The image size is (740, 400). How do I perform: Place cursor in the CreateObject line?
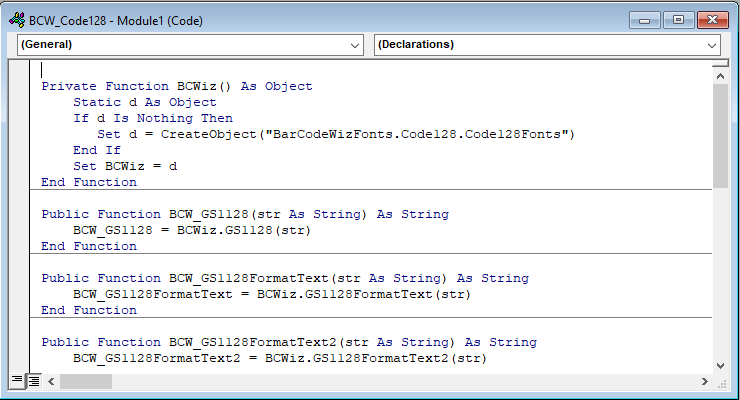(336, 134)
